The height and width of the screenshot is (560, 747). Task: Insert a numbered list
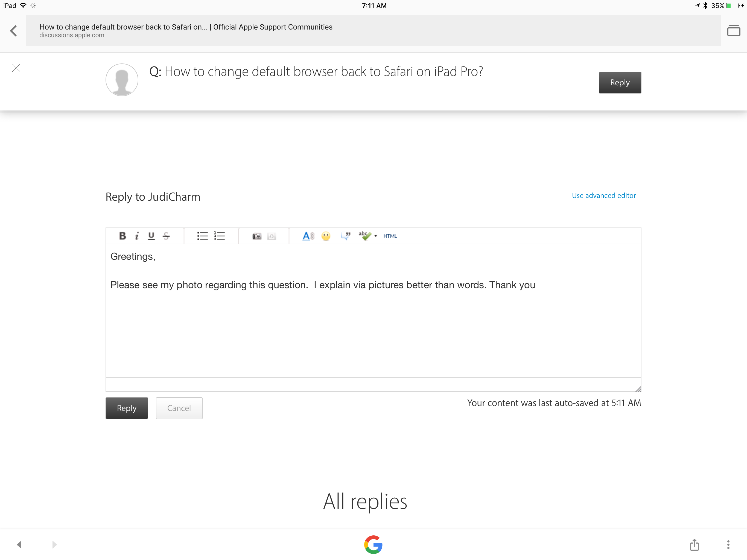(220, 236)
